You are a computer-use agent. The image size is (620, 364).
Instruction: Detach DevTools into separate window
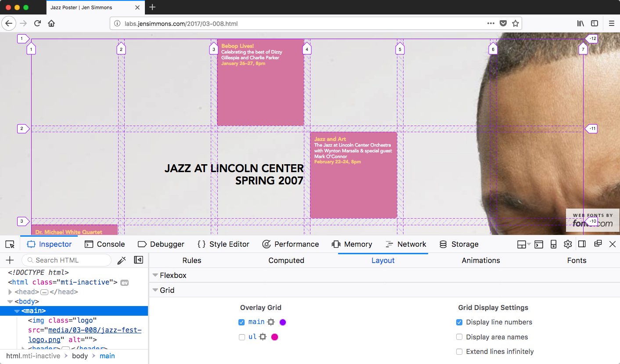click(598, 244)
